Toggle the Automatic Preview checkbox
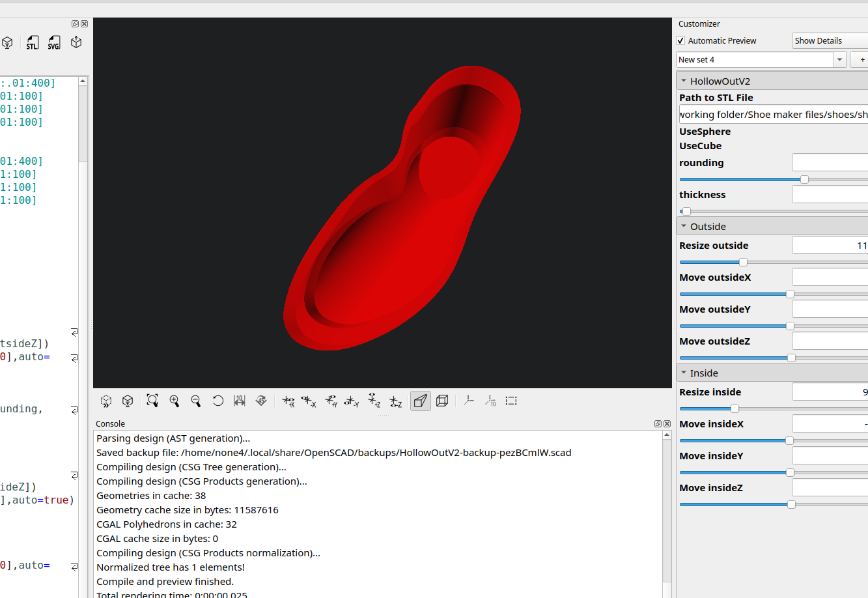The image size is (868, 598). click(680, 40)
